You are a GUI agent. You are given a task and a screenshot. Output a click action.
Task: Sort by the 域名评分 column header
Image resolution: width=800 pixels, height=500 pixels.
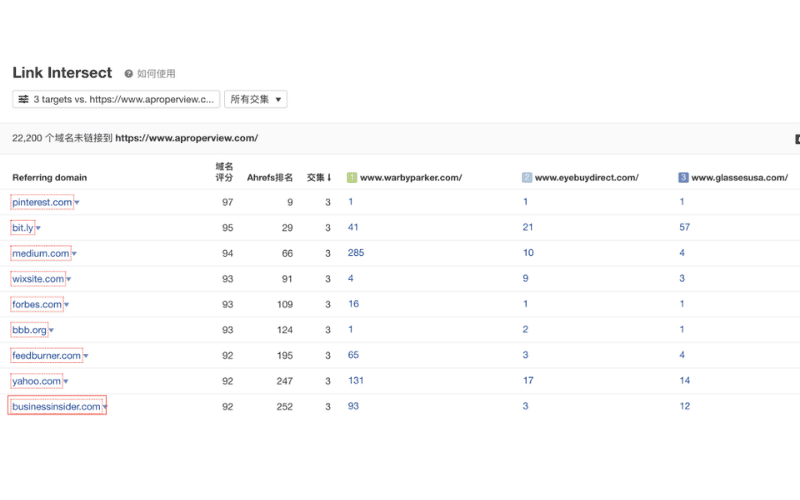224,172
